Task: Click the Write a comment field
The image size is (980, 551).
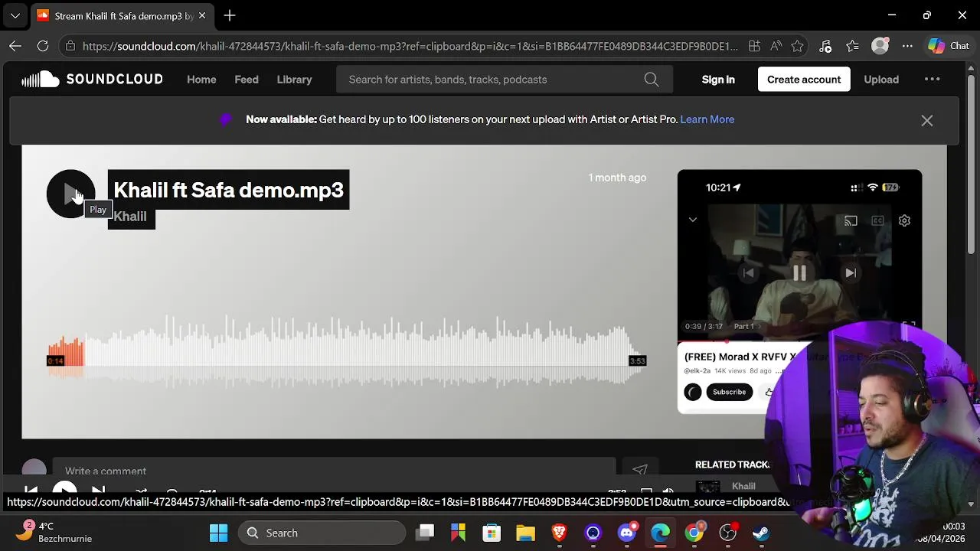Action: [334, 470]
